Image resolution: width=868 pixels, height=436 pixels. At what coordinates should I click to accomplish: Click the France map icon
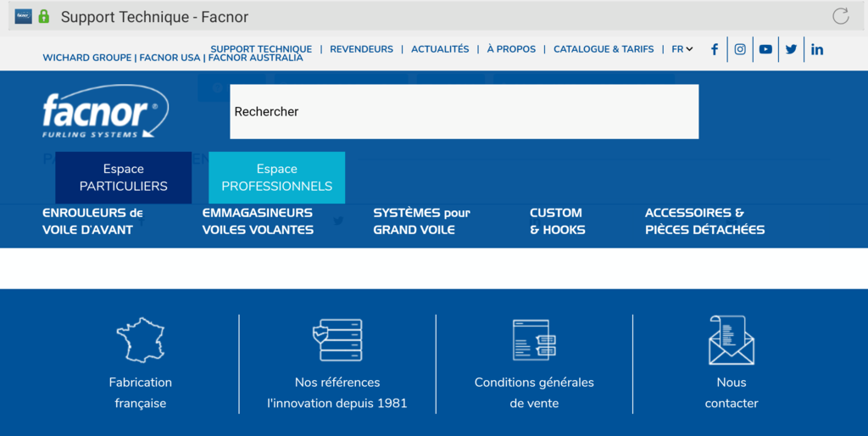coord(141,339)
